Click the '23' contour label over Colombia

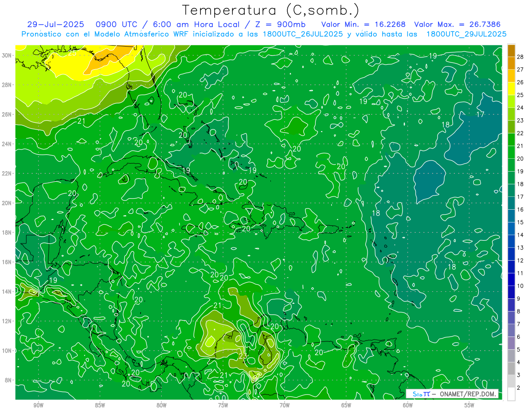click(243, 356)
